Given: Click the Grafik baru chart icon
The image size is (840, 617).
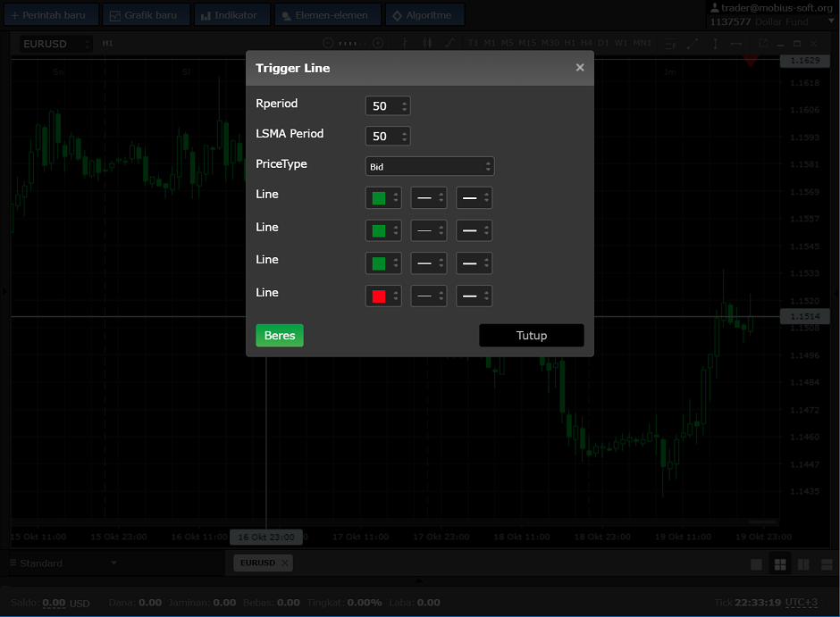Looking at the screenshot, I should 114,16.
